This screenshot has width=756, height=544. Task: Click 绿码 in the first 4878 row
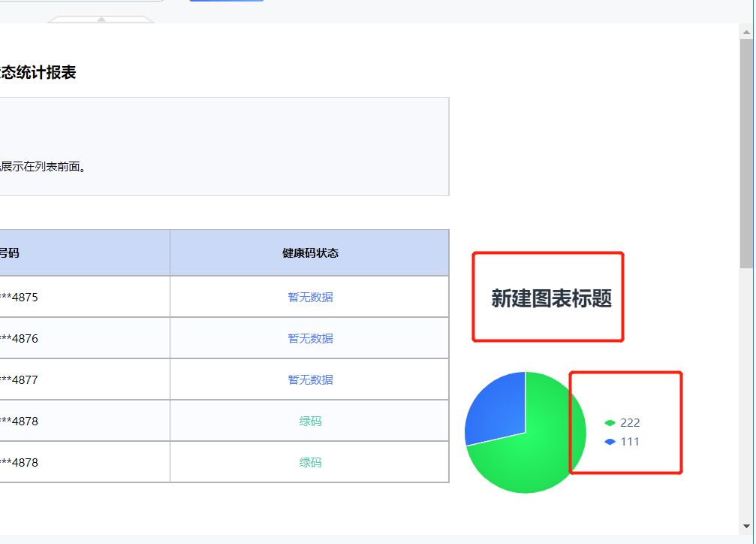click(310, 421)
